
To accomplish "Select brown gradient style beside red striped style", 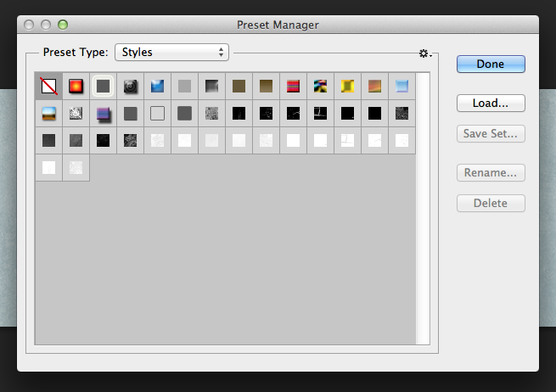I will coord(266,87).
